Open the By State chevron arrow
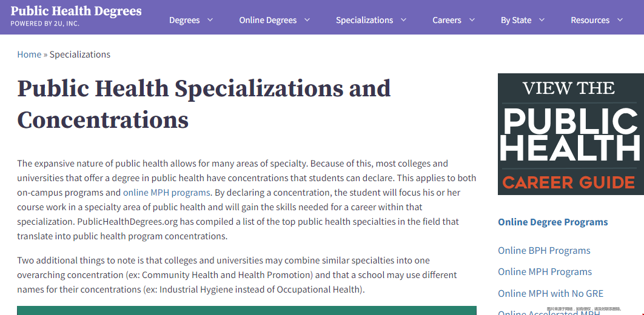Viewport: 644px width, 315px height. coord(542,20)
